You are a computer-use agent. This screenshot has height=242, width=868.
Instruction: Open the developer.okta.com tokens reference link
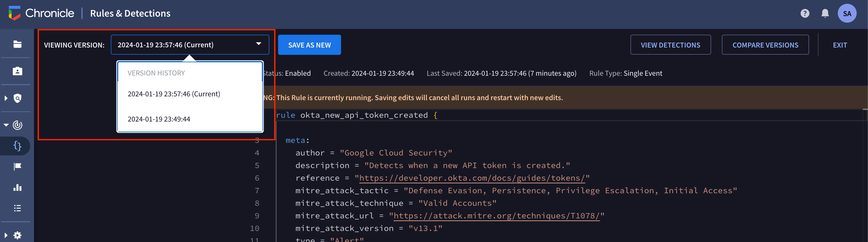(472, 178)
